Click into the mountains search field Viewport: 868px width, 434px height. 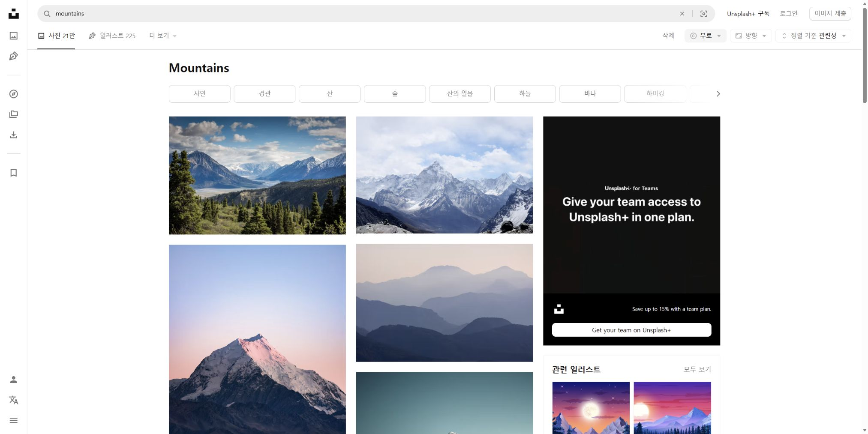pyautogui.click(x=364, y=14)
